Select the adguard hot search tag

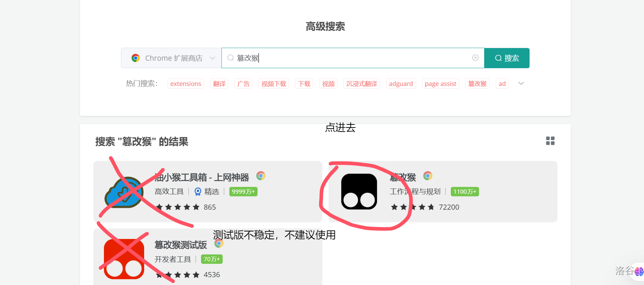click(401, 84)
